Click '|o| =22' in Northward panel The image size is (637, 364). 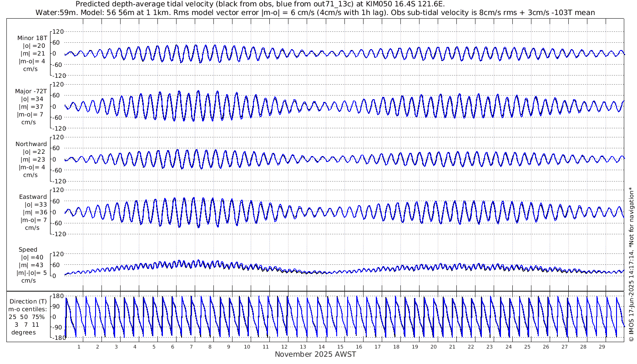tap(34, 152)
